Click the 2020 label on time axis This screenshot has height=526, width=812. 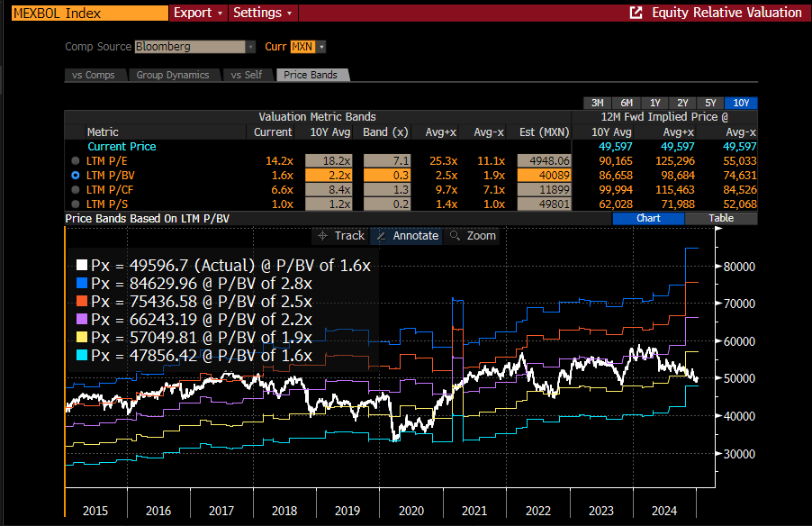(411, 511)
